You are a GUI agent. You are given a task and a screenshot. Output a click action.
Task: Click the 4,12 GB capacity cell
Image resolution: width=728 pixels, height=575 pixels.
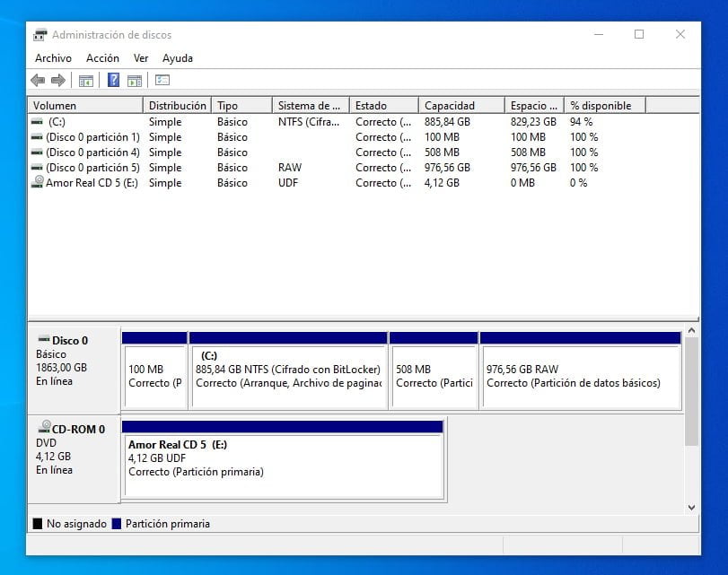coord(442,183)
